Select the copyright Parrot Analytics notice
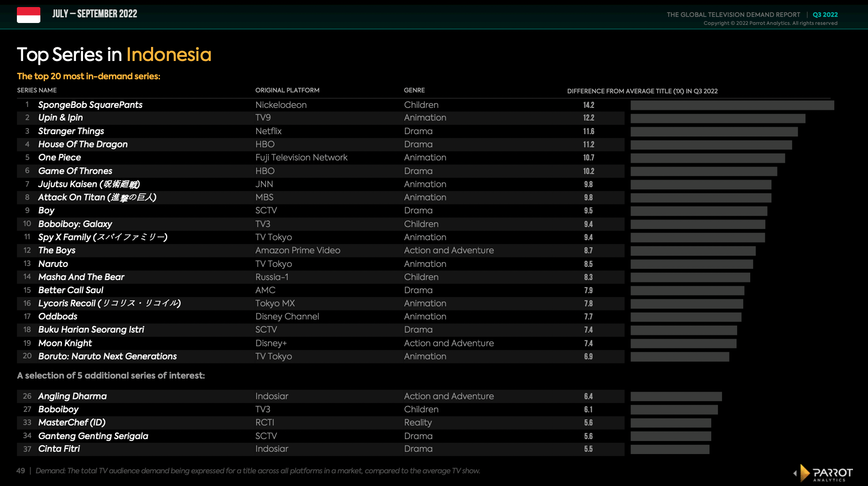The height and width of the screenshot is (486, 868). pos(770,23)
